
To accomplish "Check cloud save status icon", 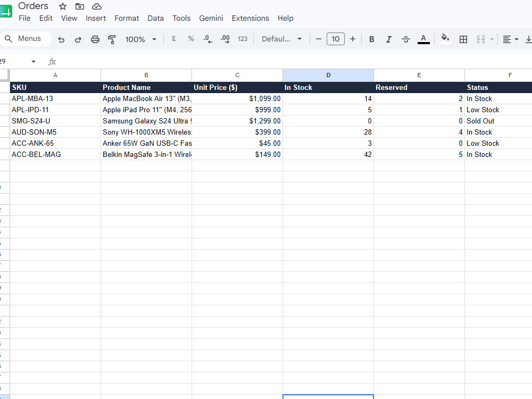I will pos(97,6).
